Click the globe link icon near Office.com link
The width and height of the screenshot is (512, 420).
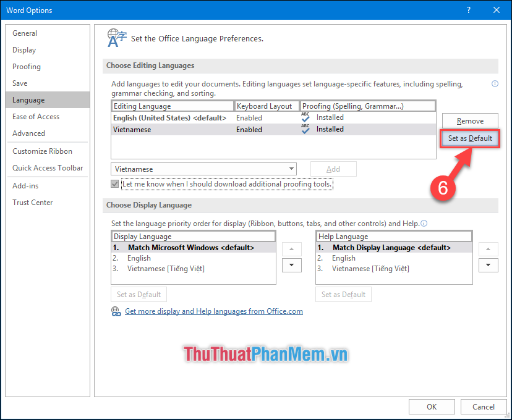click(x=116, y=311)
